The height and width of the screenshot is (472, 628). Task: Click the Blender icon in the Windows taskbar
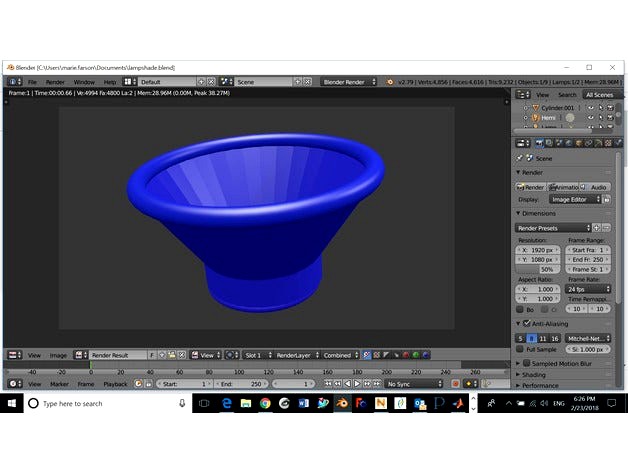click(342, 403)
